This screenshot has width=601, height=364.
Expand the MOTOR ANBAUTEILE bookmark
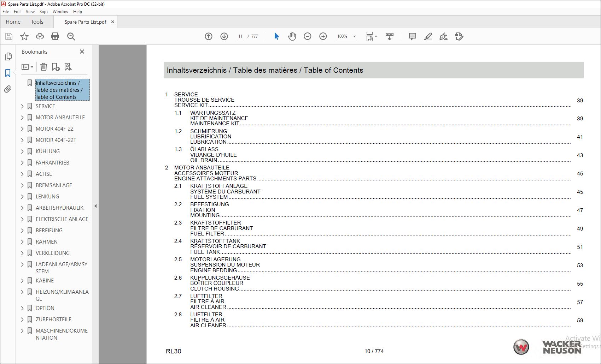pos(22,118)
